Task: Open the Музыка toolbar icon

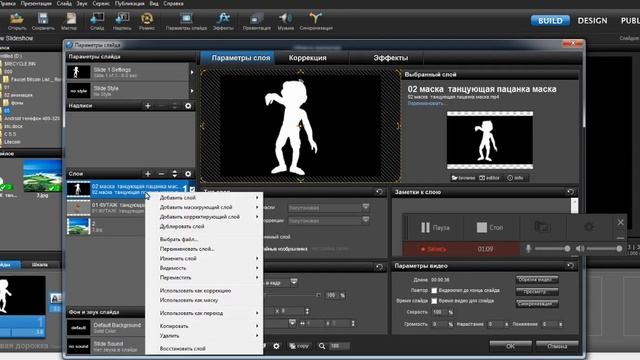Action: point(286,21)
